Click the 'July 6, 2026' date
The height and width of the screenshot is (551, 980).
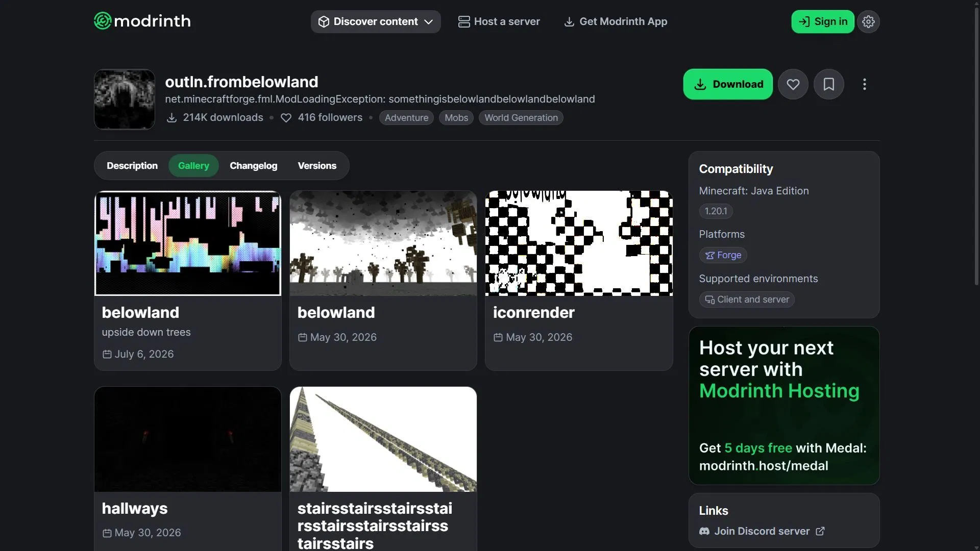pos(144,354)
